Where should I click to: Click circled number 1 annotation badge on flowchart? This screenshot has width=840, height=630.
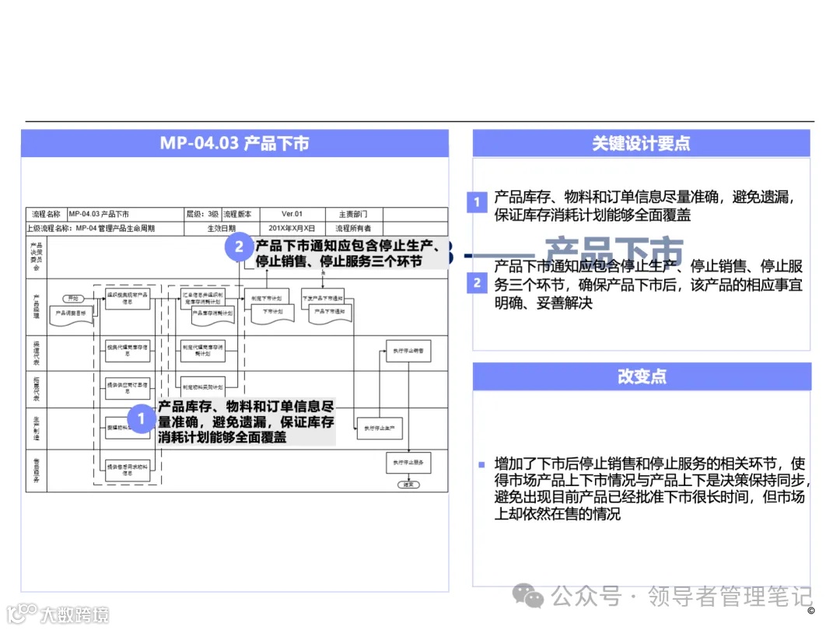141,418
